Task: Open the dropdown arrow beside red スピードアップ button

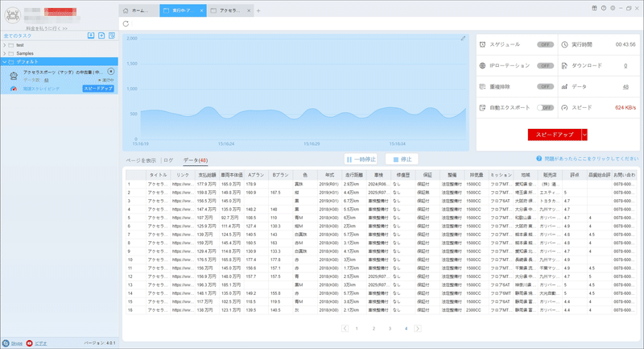Action: pyautogui.click(x=584, y=135)
